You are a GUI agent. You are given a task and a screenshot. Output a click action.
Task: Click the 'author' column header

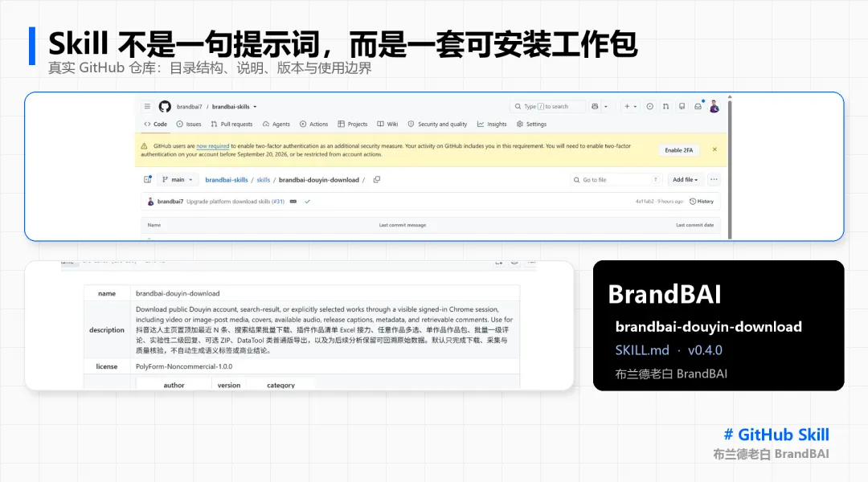(x=174, y=385)
